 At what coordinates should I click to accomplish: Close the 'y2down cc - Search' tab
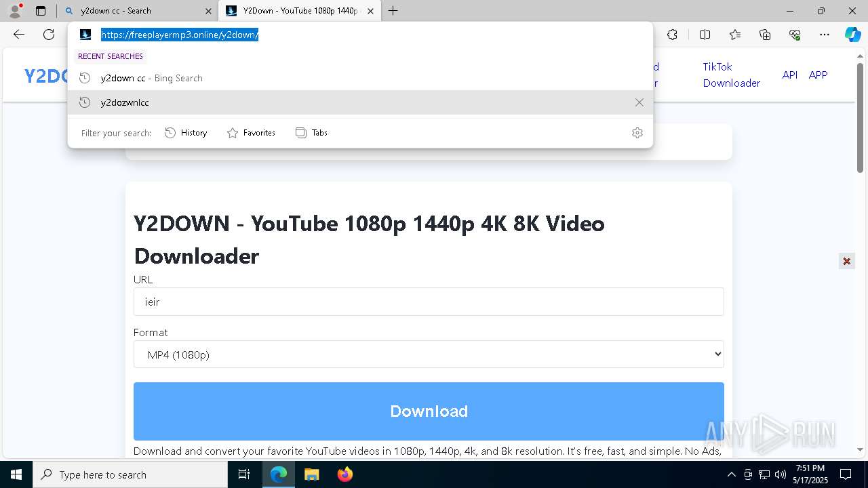[209, 11]
